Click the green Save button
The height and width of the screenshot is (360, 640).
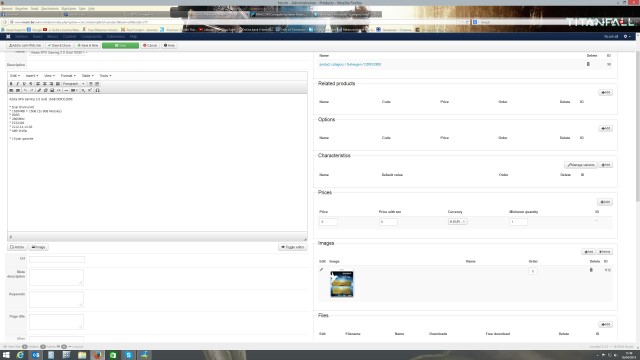click(120, 45)
